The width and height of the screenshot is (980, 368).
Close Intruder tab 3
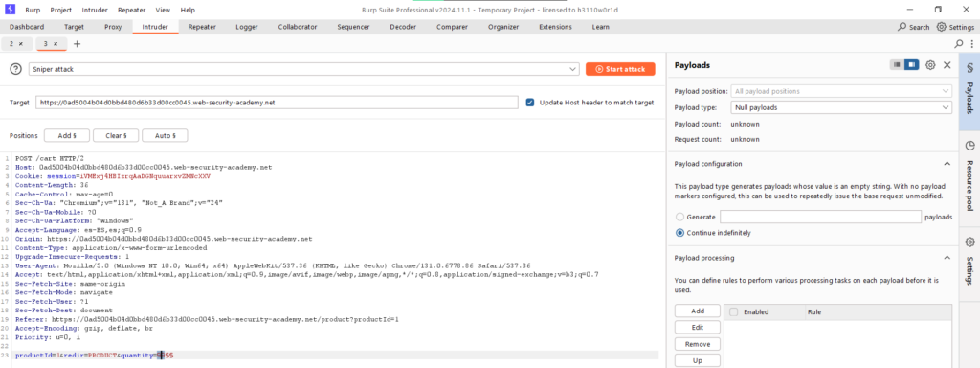pyautogui.click(x=55, y=44)
